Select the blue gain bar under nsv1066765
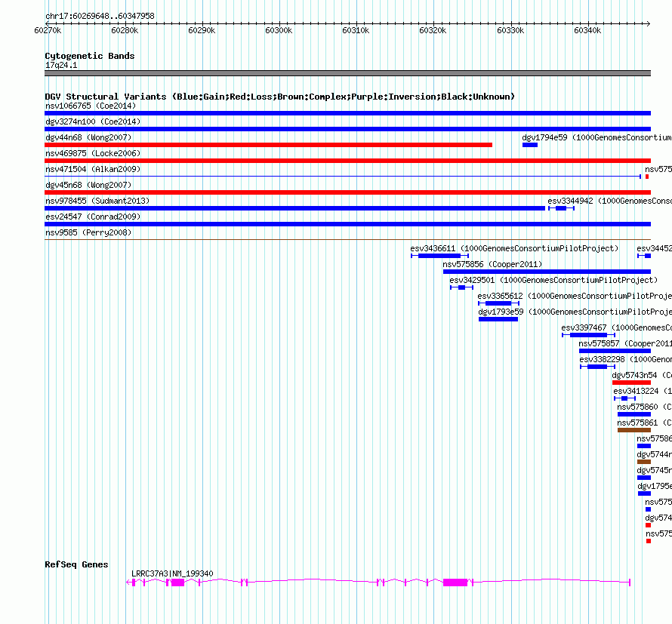 347,113
